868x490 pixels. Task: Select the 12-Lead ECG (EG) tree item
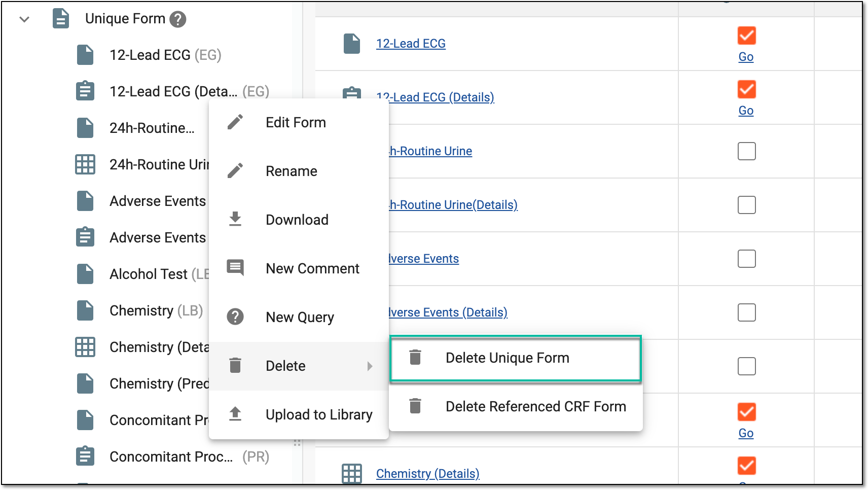[x=165, y=55]
